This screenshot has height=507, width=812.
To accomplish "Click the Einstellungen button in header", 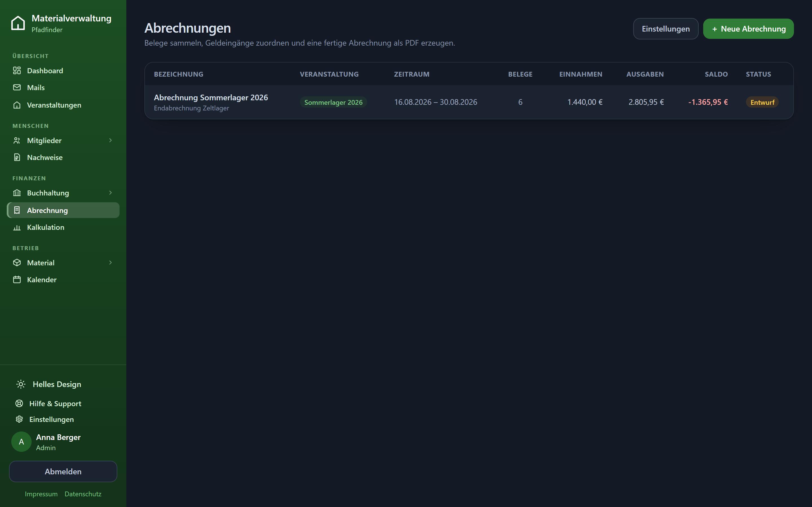I will coord(666,29).
